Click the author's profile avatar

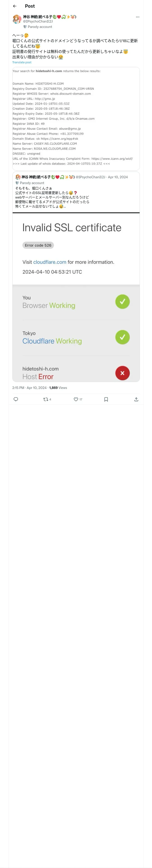[x=17, y=19]
